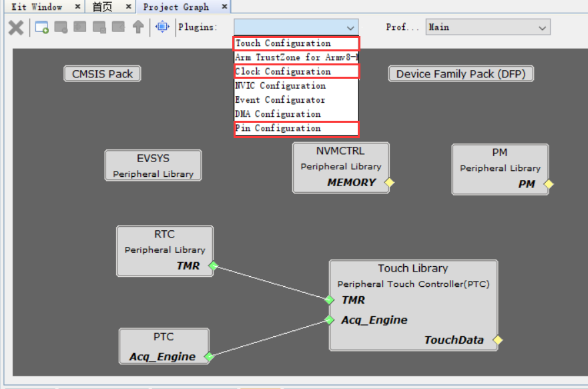Click TouchData yellow diamond port
Screen dimensions: 588x389
click(x=498, y=340)
